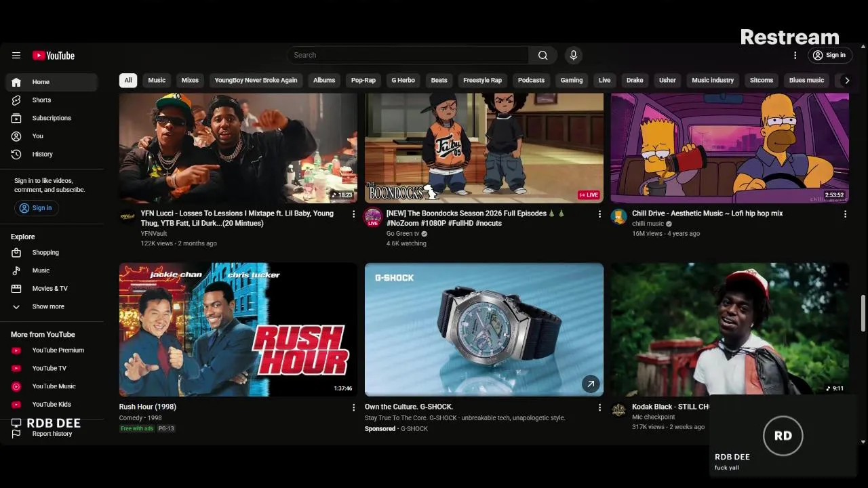Image resolution: width=868 pixels, height=488 pixels.
Task: Focus the Search input field
Action: click(x=408, y=55)
